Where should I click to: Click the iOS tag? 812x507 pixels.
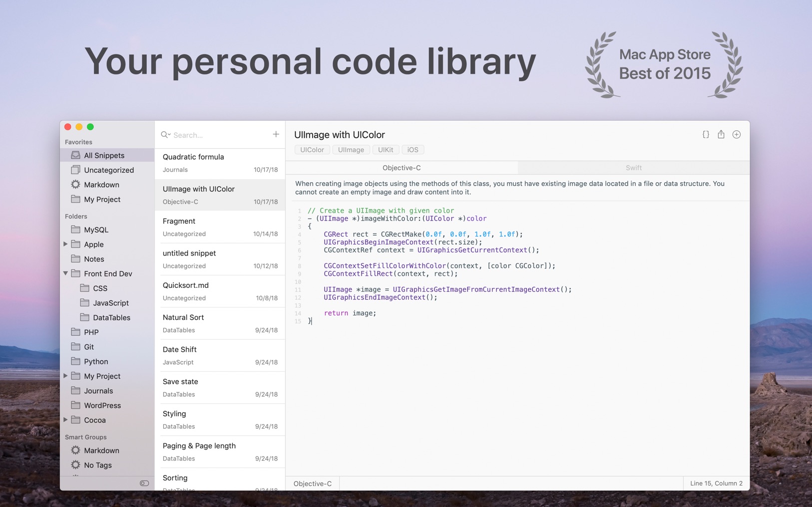coord(413,150)
